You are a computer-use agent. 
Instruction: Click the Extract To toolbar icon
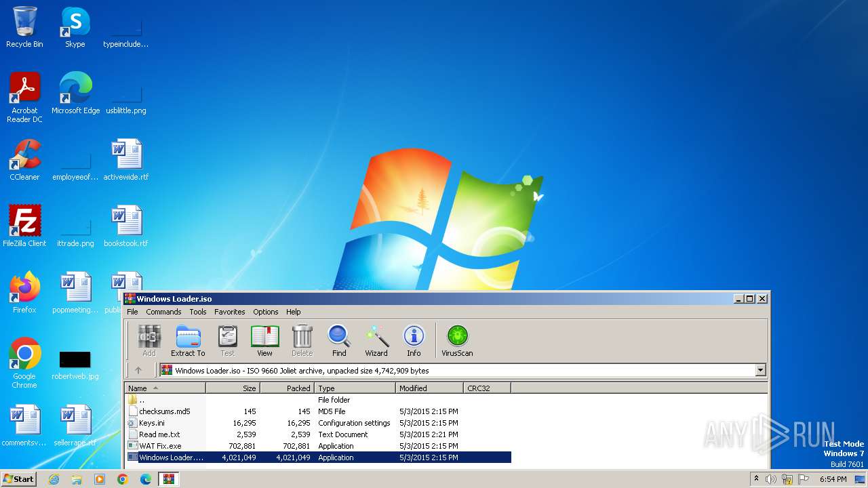coord(188,340)
